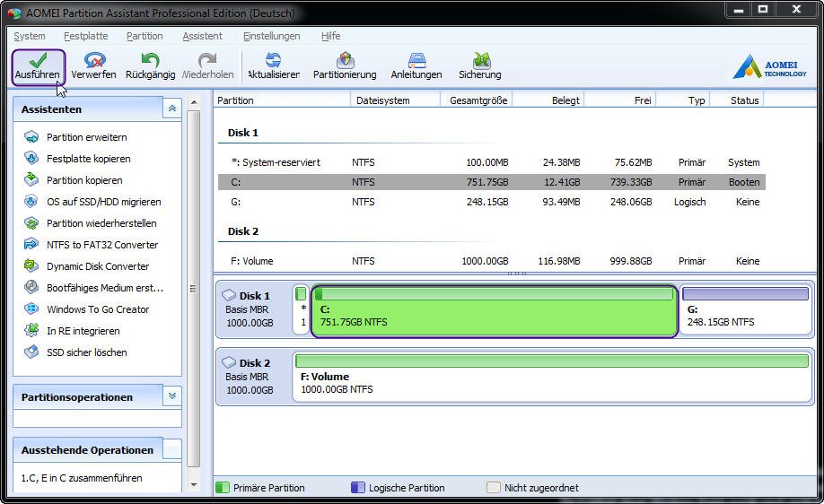Start the Partition kopieren wizard
This screenshot has width=824, height=504.
[84, 180]
